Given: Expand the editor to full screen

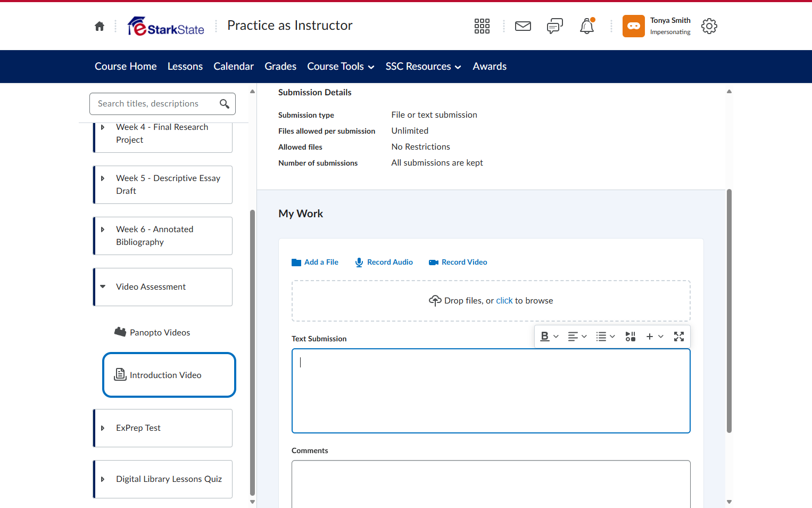Looking at the screenshot, I should point(679,337).
